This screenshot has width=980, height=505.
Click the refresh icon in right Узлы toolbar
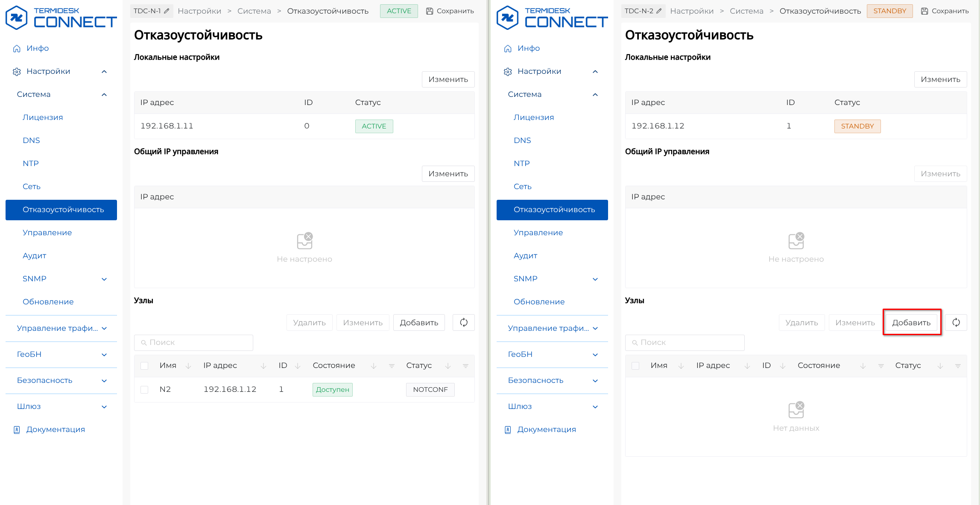[956, 323]
